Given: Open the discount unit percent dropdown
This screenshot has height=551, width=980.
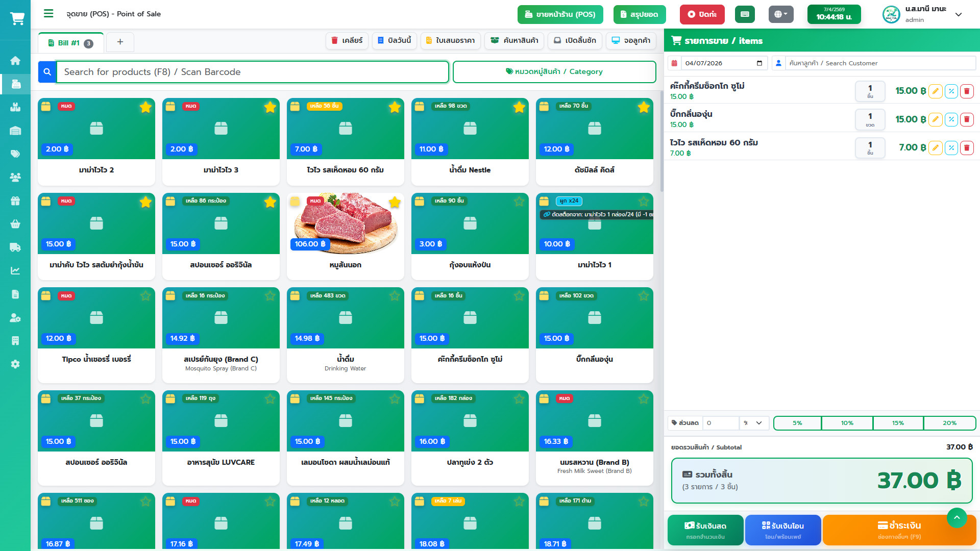Looking at the screenshot, I should coord(753,423).
